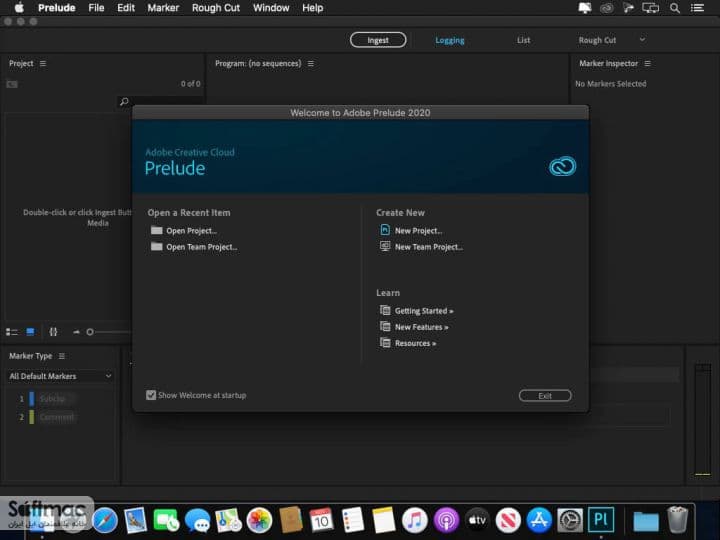This screenshot has width=720, height=540.
Task: Click blue swatch of marker 1
Action: (32, 399)
